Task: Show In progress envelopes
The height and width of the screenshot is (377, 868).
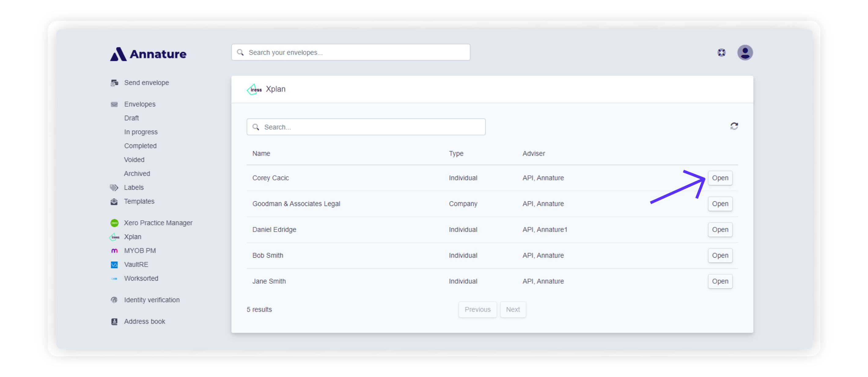Action: pyautogui.click(x=141, y=132)
